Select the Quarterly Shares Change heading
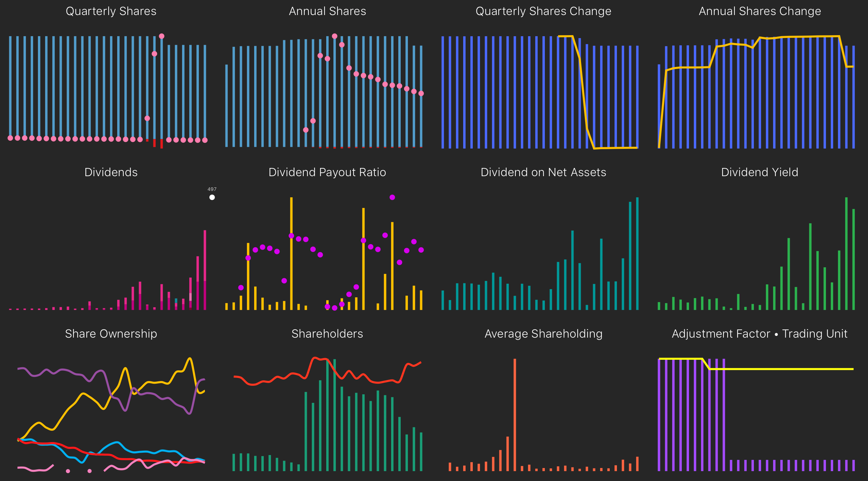868x481 pixels. click(x=543, y=11)
